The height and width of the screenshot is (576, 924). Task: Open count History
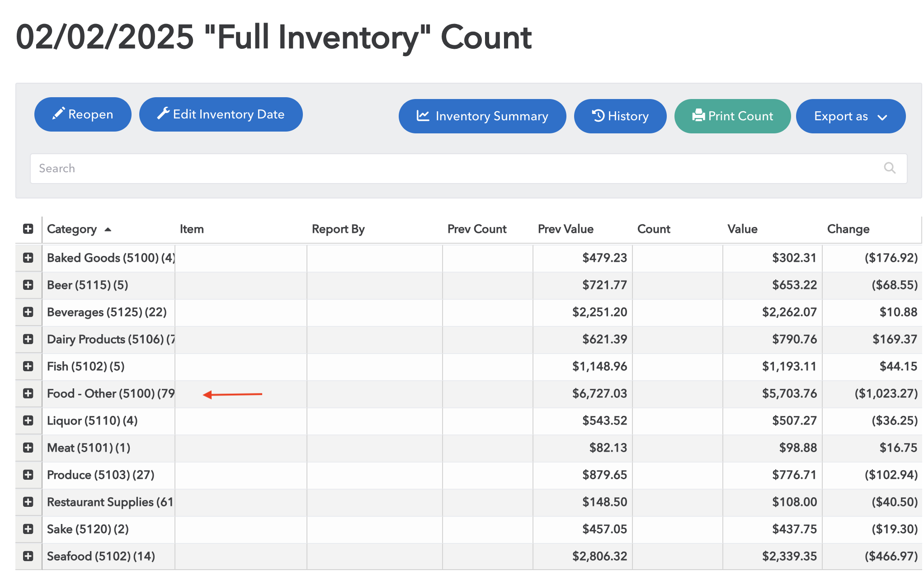tap(620, 116)
